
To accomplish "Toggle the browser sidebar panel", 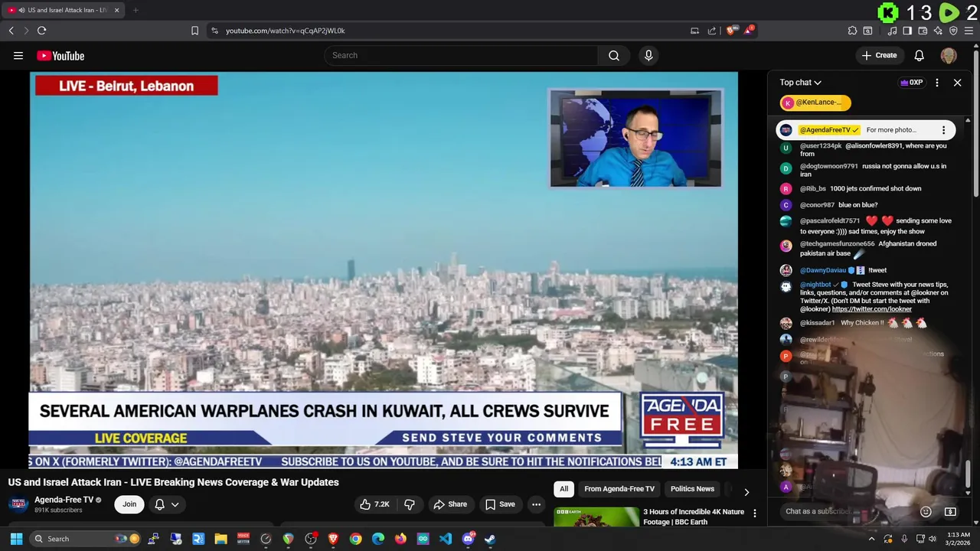I will [907, 31].
